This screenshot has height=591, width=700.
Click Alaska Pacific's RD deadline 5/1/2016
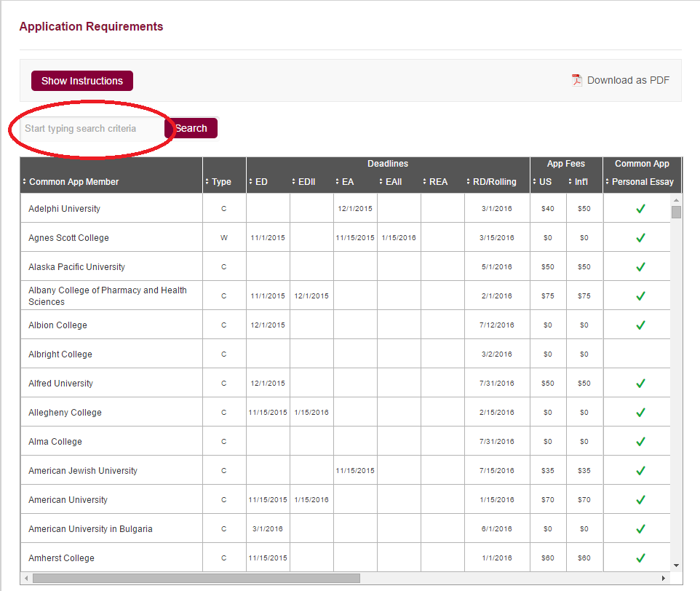click(497, 267)
